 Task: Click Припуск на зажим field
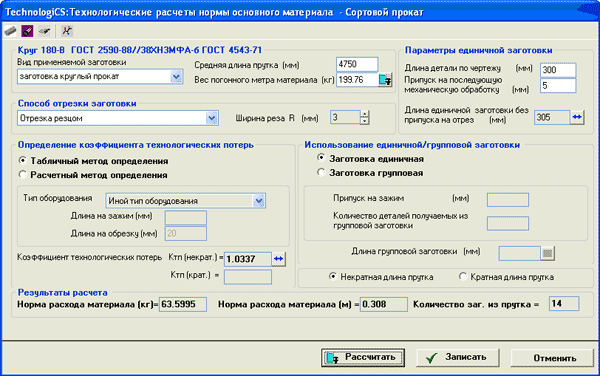point(508,200)
